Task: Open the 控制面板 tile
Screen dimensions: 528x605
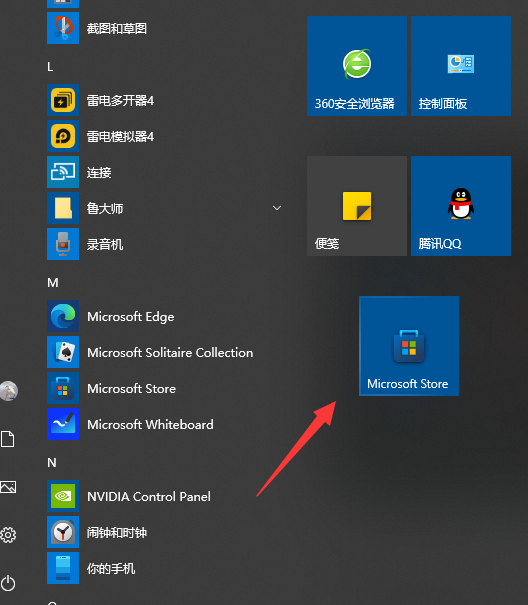Action: point(461,66)
